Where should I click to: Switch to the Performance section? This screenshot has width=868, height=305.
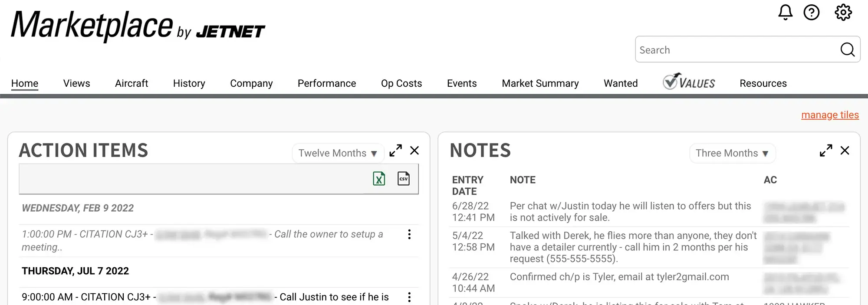pos(327,83)
